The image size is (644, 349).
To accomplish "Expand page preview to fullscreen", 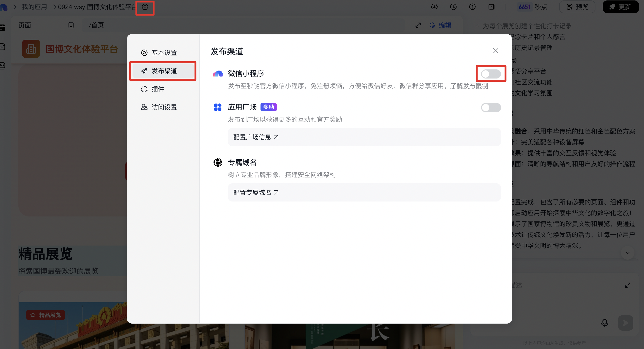I will 418,25.
